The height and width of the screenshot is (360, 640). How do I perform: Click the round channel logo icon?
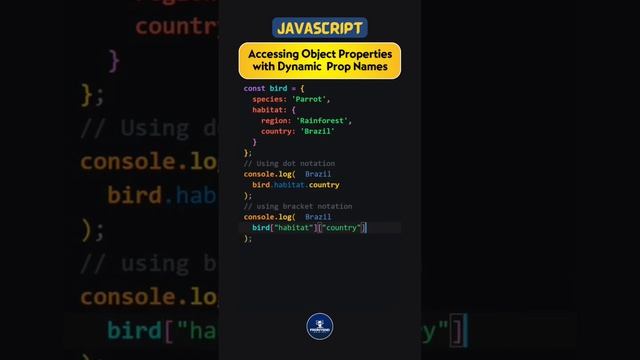pyautogui.click(x=320, y=326)
